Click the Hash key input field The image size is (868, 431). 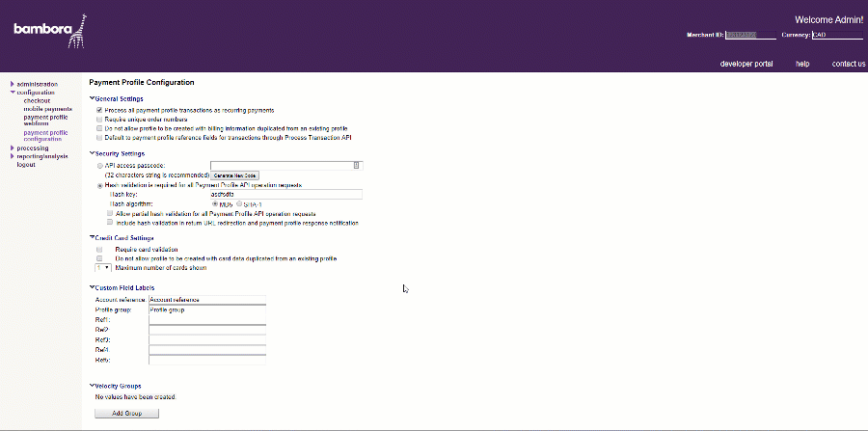(255, 194)
